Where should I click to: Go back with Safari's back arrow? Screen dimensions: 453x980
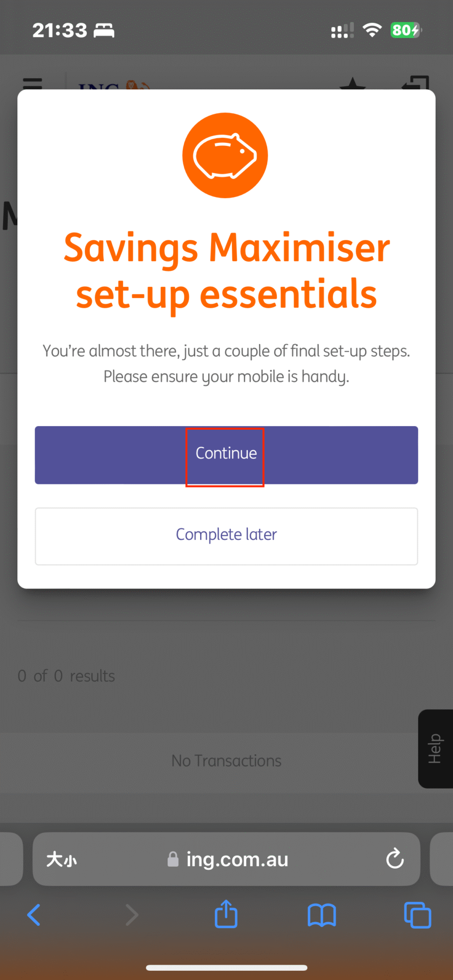(34, 915)
